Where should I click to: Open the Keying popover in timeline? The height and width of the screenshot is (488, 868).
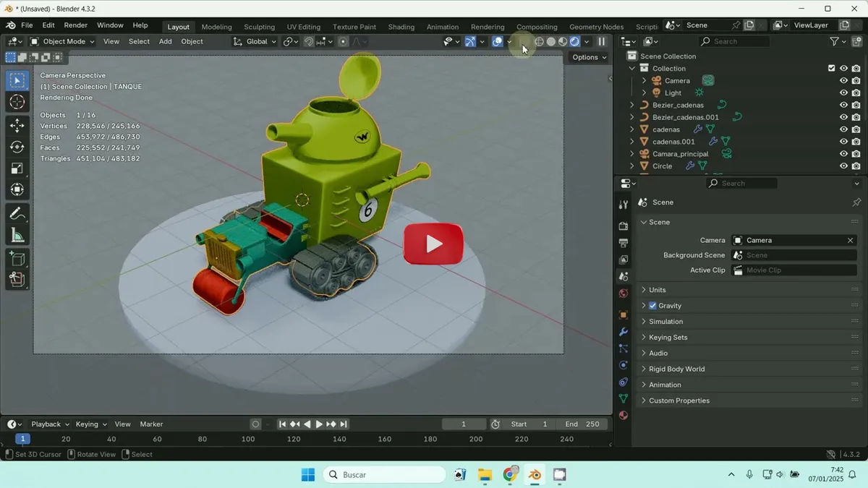(91, 424)
